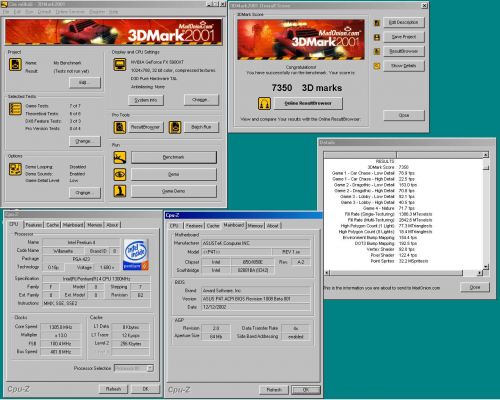The image size is (500, 400).
Task: Click Save Project button
Action: tap(404, 37)
